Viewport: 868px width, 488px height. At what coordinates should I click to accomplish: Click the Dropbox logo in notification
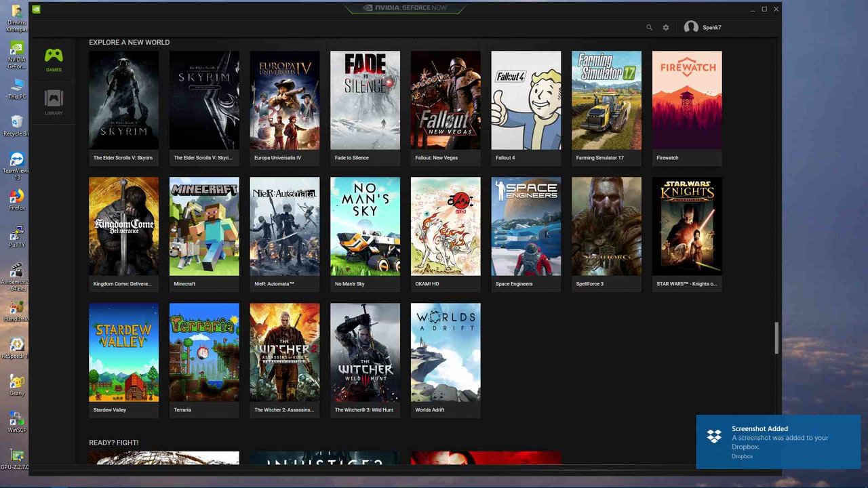pos(714,436)
